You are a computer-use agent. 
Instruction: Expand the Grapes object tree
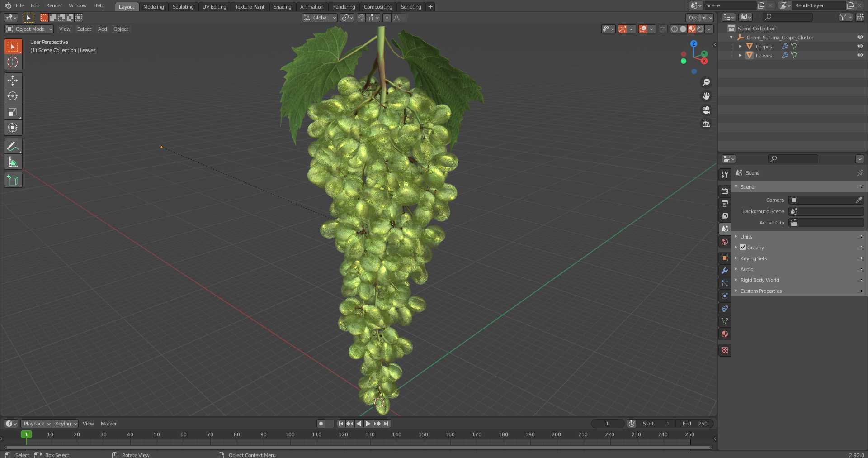coord(741,46)
